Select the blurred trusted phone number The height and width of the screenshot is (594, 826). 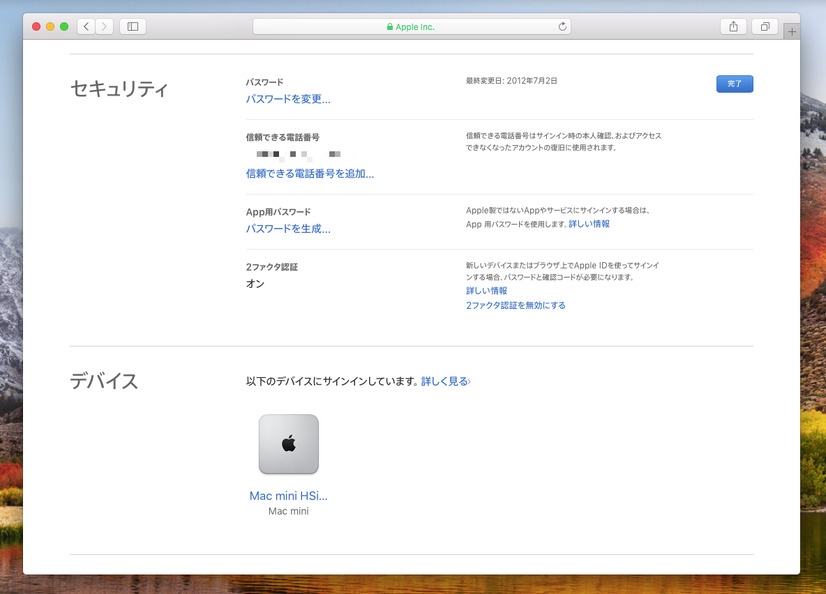[298, 154]
